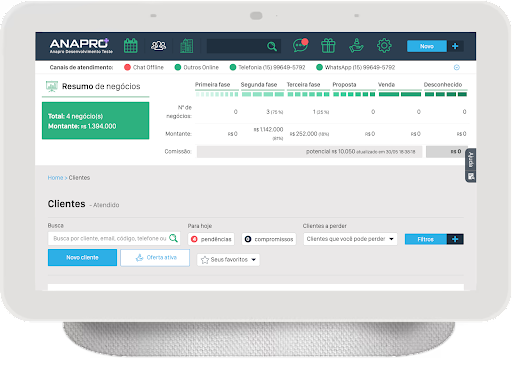Open the clients group icon
The width and height of the screenshot is (512, 386).
[x=158, y=46]
